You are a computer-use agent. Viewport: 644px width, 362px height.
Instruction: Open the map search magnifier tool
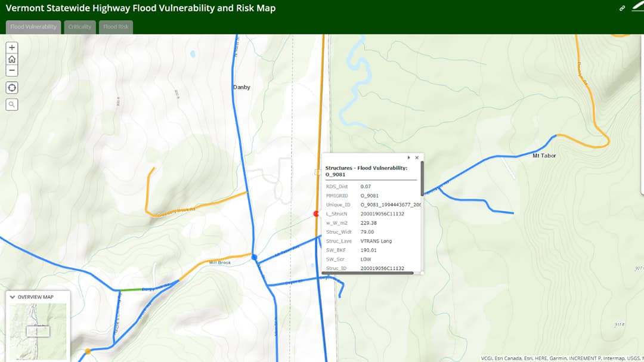tap(11, 104)
